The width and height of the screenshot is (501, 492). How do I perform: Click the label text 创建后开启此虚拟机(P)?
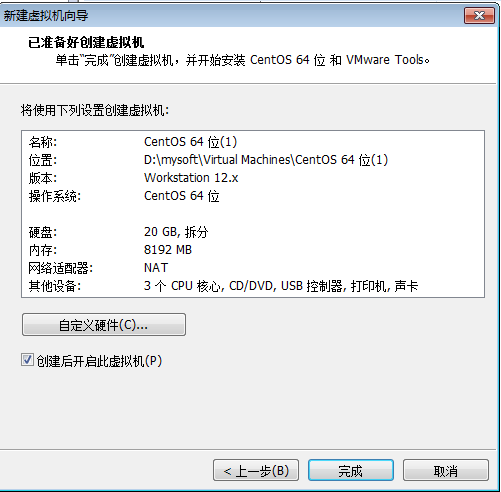click(99, 361)
